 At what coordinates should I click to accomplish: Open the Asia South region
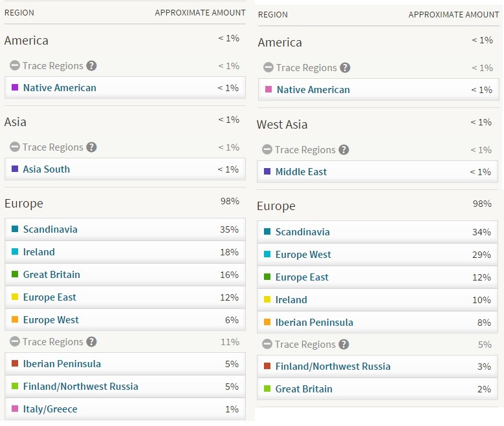[47, 169]
